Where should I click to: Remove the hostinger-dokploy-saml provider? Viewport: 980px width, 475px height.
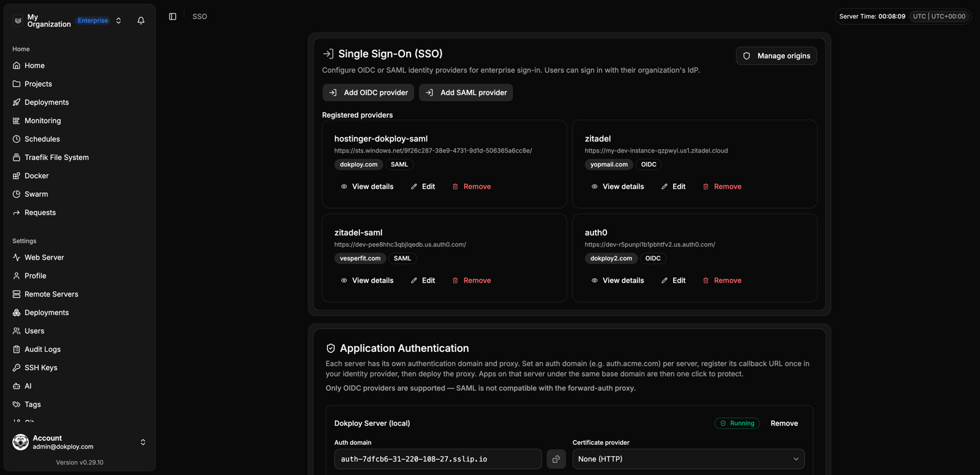point(472,186)
